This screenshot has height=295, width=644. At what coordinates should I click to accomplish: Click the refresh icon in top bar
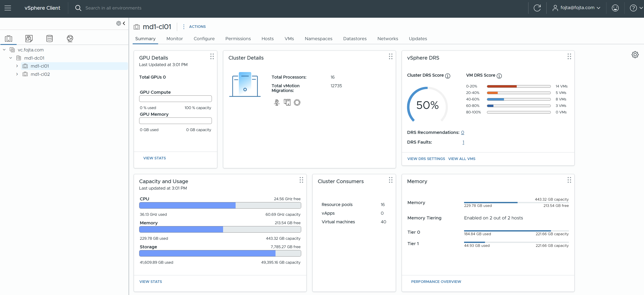[x=537, y=8]
